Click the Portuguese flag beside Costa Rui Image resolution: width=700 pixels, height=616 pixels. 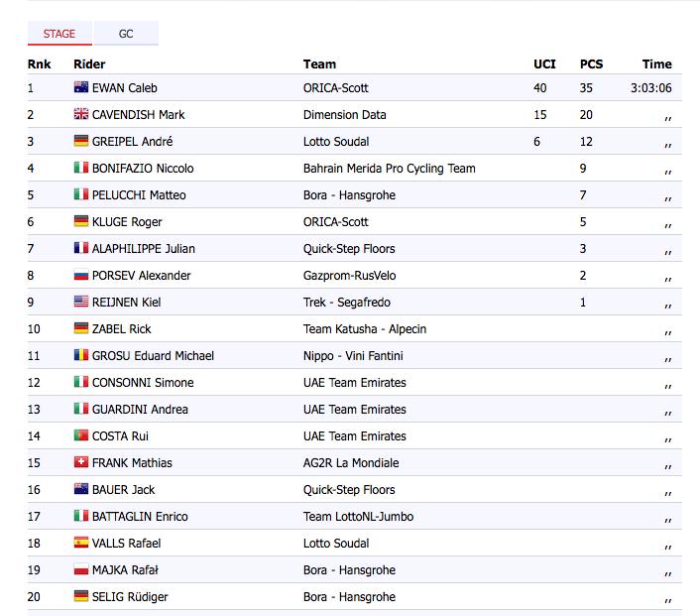point(81,436)
